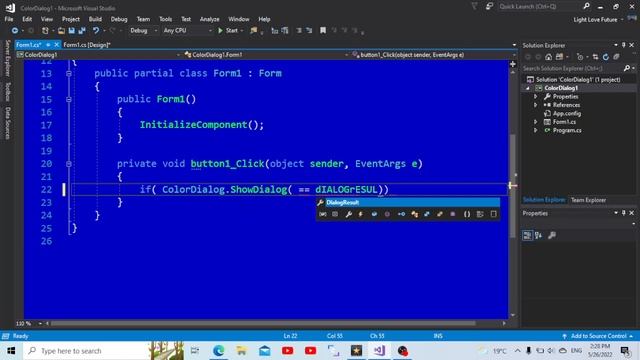Toggle namespaces filter in IntelliSense popup

coord(467,214)
